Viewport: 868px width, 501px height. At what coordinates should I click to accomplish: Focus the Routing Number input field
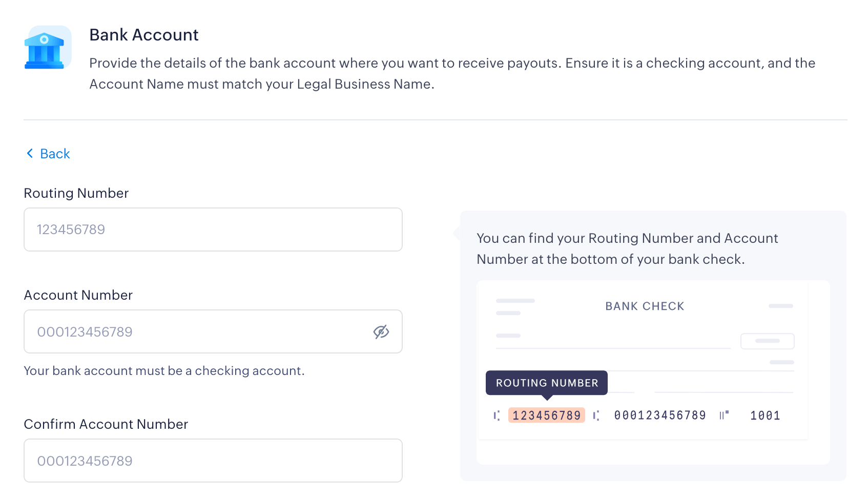(213, 229)
